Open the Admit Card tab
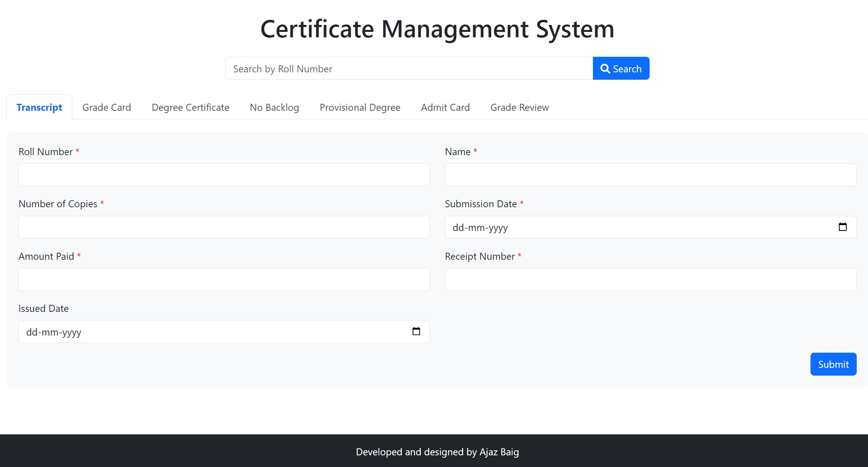 [x=445, y=107]
